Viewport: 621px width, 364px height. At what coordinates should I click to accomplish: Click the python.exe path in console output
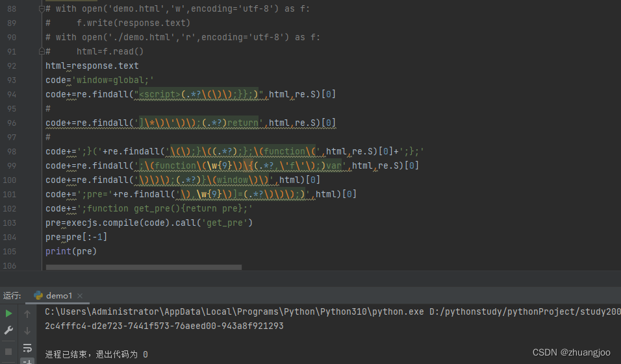(234, 312)
